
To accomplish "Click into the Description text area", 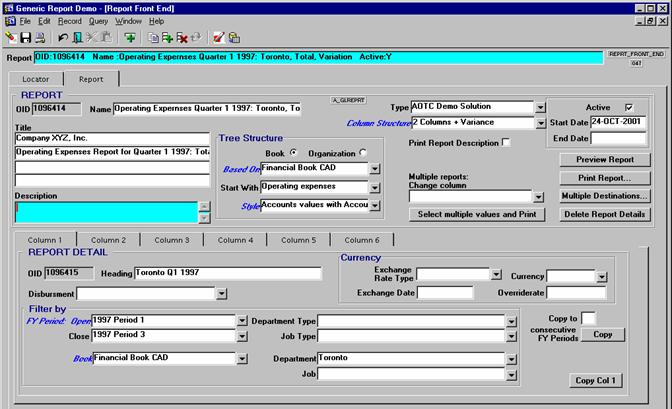I will click(x=106, y=212).
